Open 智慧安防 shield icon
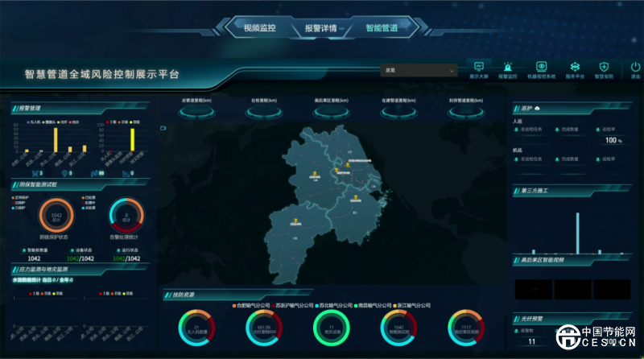The image size is (644, 359). pos(604,67)
